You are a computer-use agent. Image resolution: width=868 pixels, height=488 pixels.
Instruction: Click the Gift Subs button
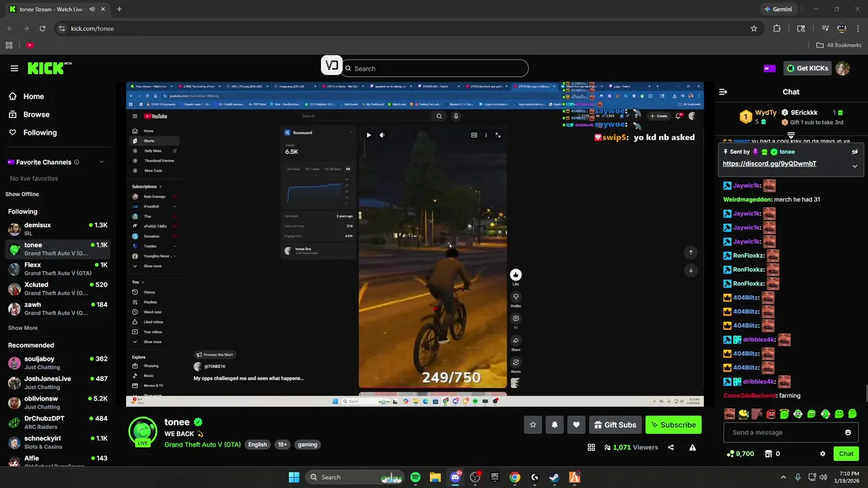[x=615, y=425]
